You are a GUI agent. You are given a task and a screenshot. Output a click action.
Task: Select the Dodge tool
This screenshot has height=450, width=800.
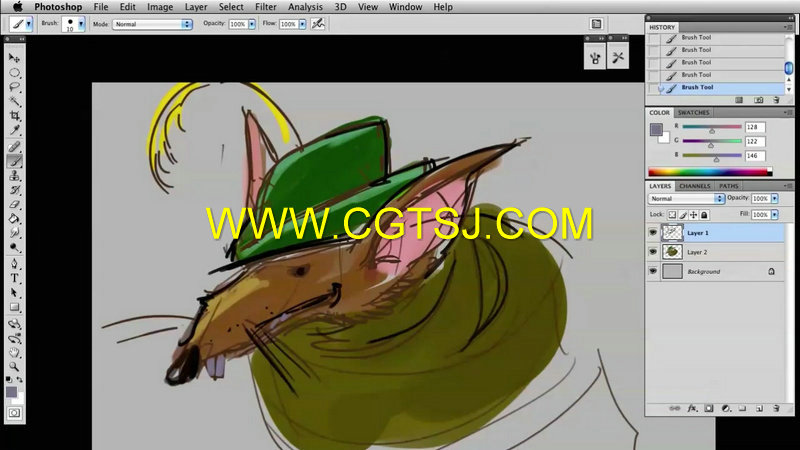tap(14, 247)
